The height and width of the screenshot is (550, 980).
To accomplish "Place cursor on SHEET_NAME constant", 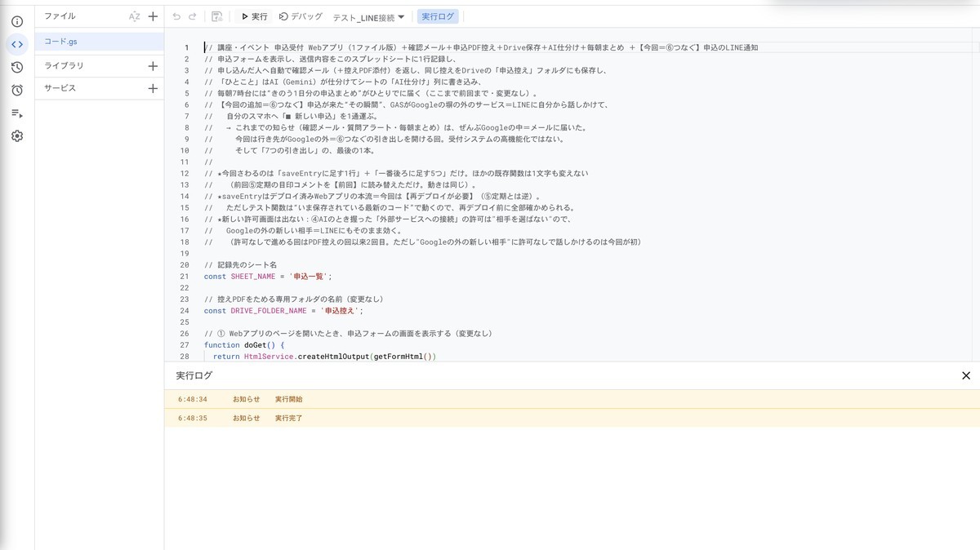I will click(x=253, y=276).
